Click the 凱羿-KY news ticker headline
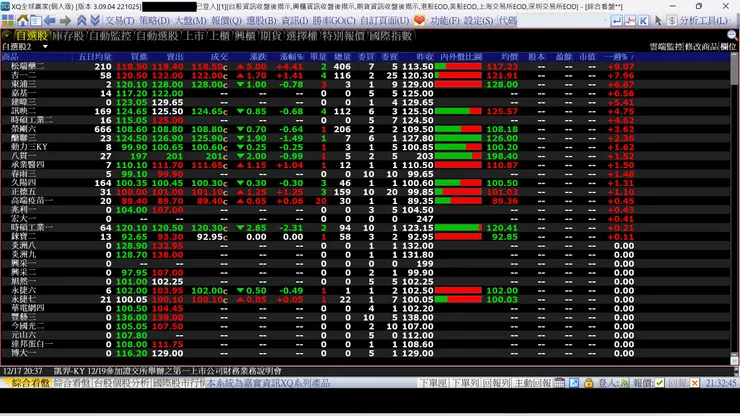This screenshot has height=416, width=740. [168, 371]
